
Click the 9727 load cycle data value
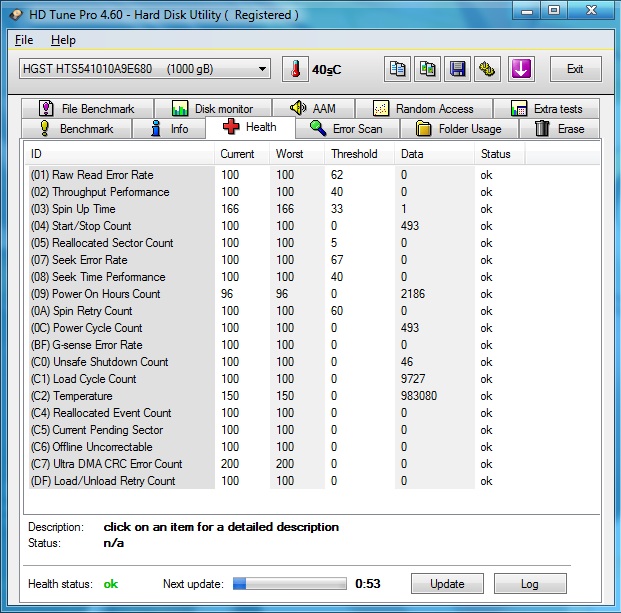pos(413,379)
